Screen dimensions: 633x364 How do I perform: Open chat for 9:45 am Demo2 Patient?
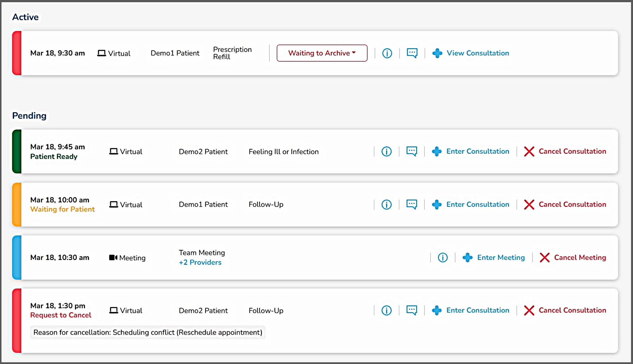tap(411, 151)
